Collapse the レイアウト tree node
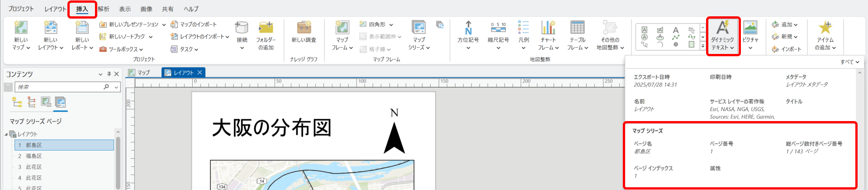This screenshot has height=190, width=868. click(x=7, y=134)
